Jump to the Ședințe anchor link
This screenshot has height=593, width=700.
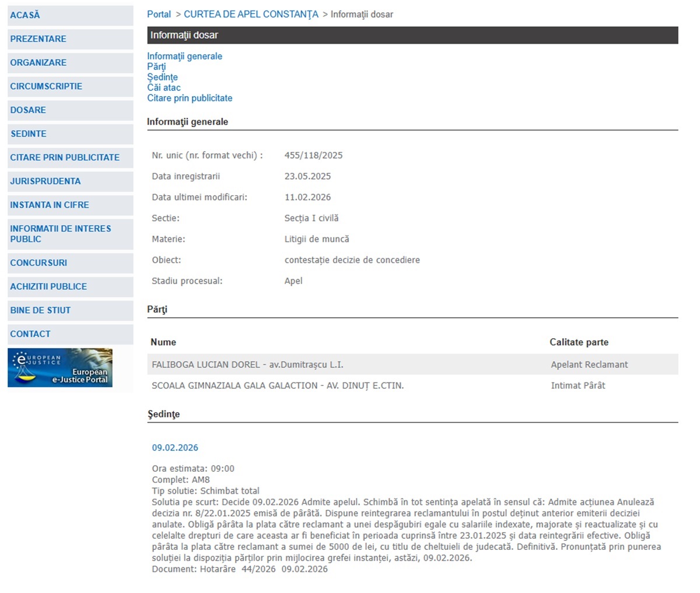162,78
